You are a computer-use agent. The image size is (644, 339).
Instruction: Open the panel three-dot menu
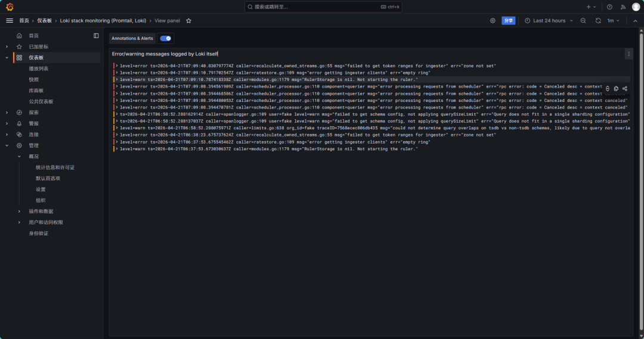click(628, 54)
